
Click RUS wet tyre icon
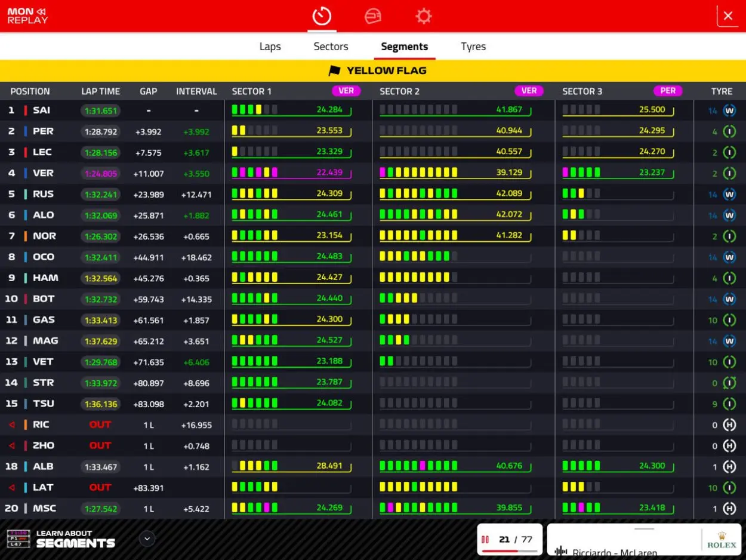click(x=729, y=194)
